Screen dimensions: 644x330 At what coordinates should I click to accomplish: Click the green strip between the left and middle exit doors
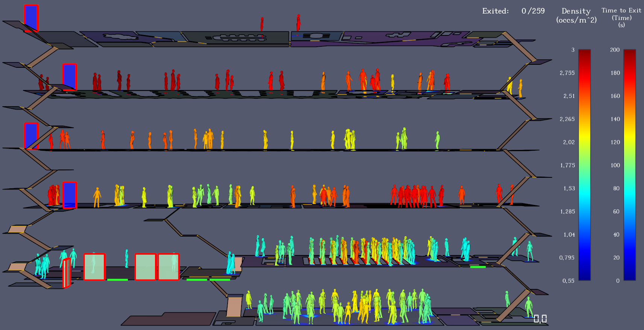(x=117, y=280)
